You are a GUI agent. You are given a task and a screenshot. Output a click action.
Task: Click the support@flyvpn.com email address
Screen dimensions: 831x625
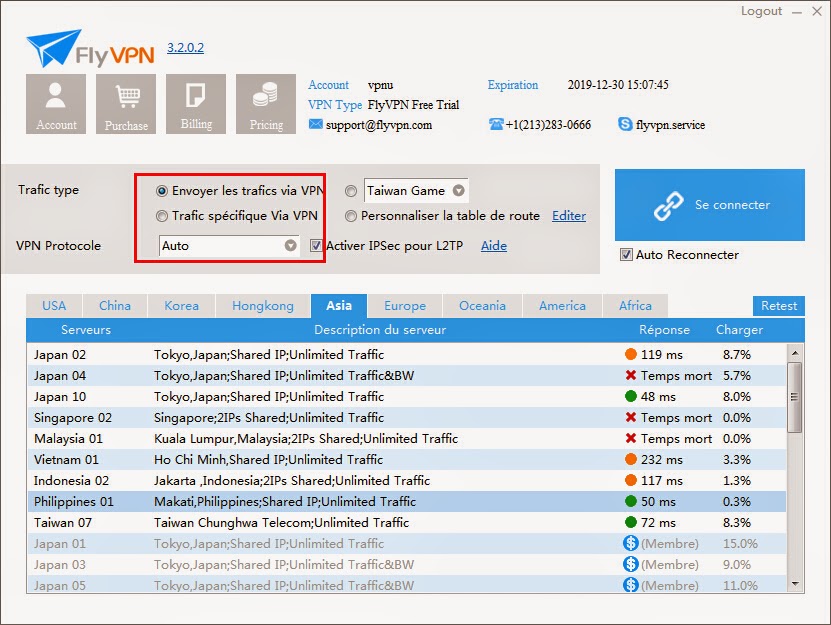379,125
